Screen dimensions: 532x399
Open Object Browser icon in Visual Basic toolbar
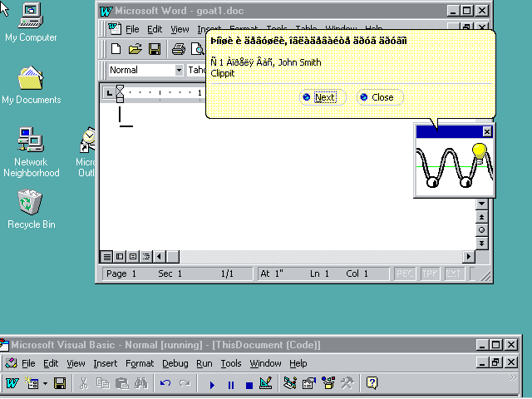tap(328, 383)
